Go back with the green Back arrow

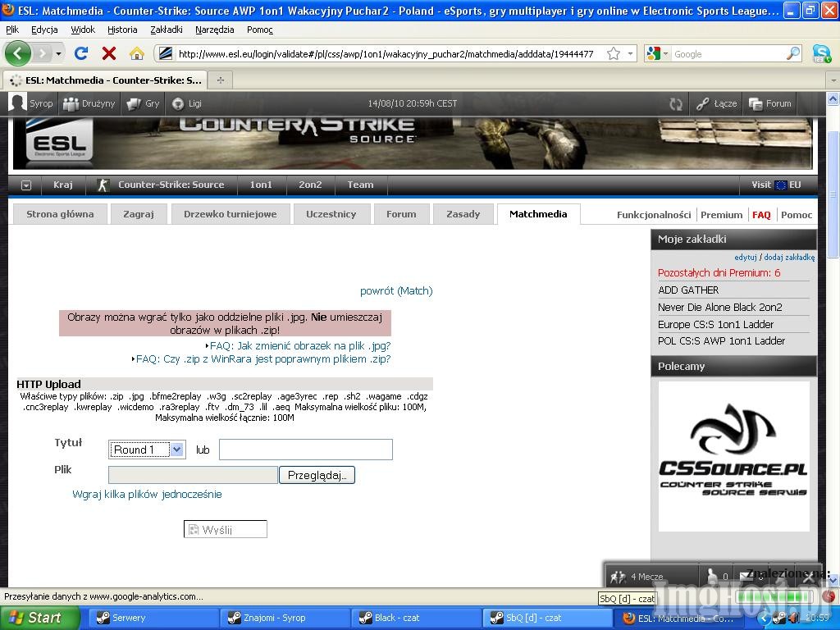click(x=18, y=53)
